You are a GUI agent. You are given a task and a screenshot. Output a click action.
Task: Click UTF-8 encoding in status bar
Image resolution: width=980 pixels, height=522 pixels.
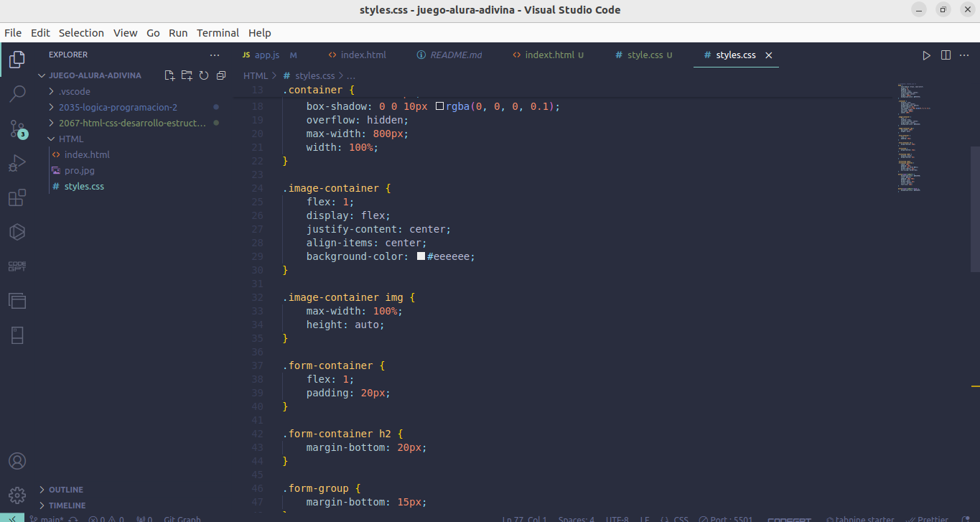point(617,518)
